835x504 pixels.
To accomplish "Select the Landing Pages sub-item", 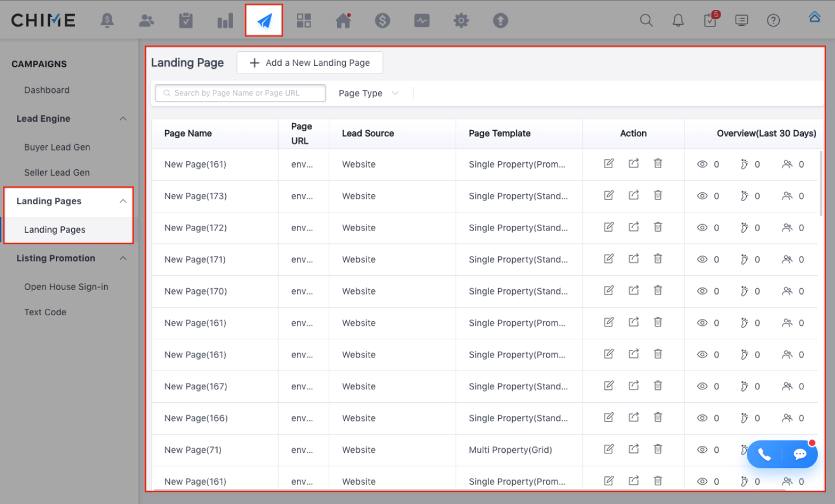I will point(55,229).
